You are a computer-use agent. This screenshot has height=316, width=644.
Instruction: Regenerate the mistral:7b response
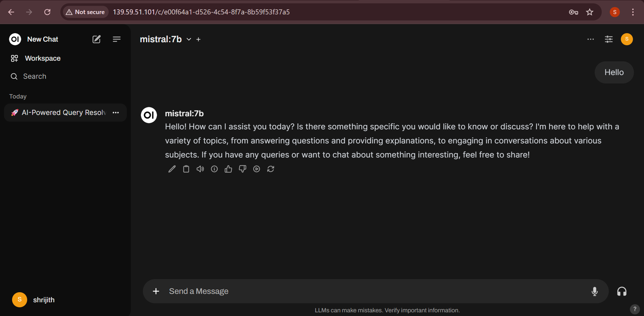[x=271, y=169]
